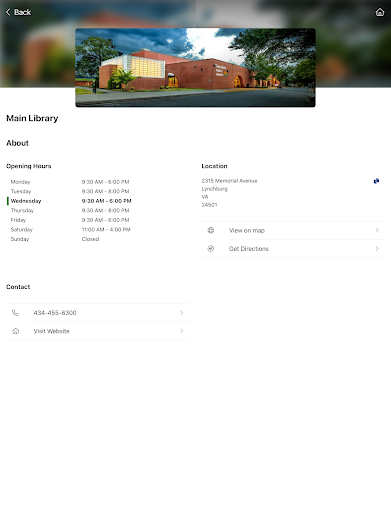Open the Main Library building photo
Viewport: 391px width, 512px height.
coord(195,68)
